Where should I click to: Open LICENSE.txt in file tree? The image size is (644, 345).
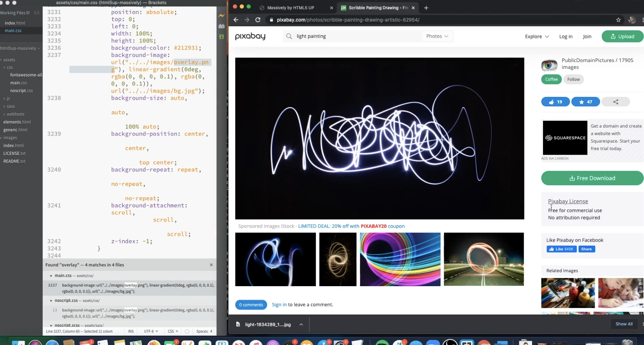point(15,153)
